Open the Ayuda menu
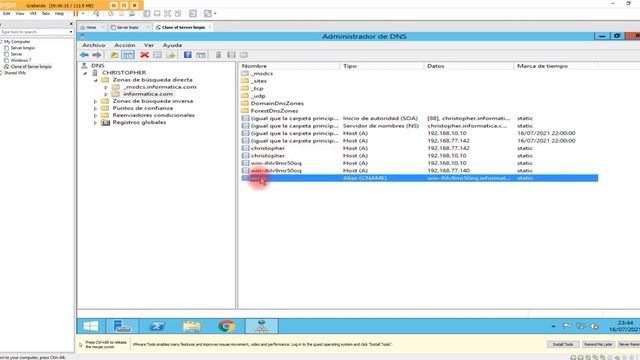Screen dimensions: 640x360 [172, 45]
